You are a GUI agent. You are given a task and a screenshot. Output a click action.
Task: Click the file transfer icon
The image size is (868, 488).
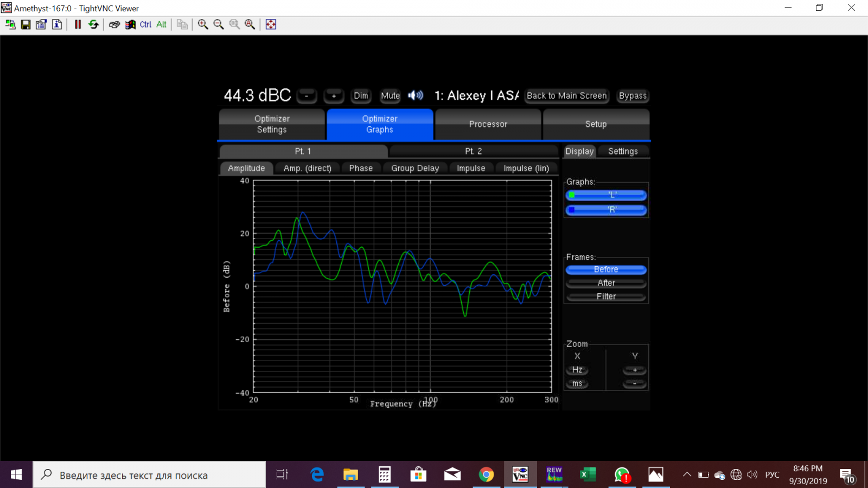(182, 24)
